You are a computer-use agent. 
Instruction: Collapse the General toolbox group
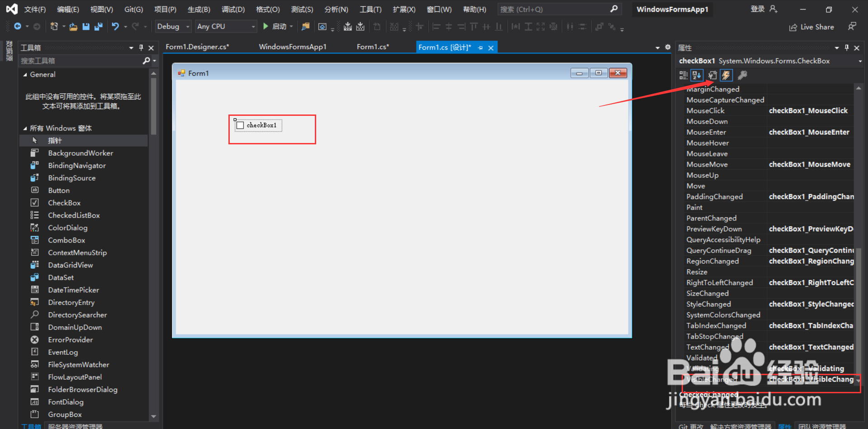[x=25, y=75]
